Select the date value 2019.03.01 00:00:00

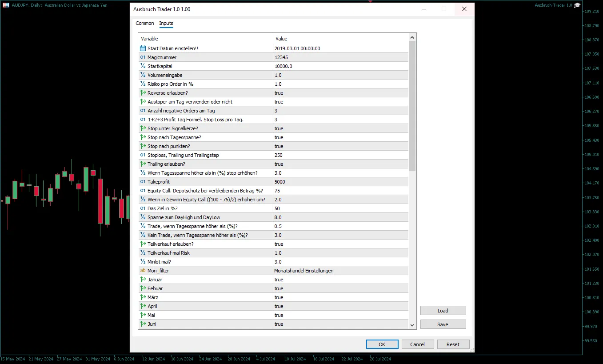coord(297,48)
